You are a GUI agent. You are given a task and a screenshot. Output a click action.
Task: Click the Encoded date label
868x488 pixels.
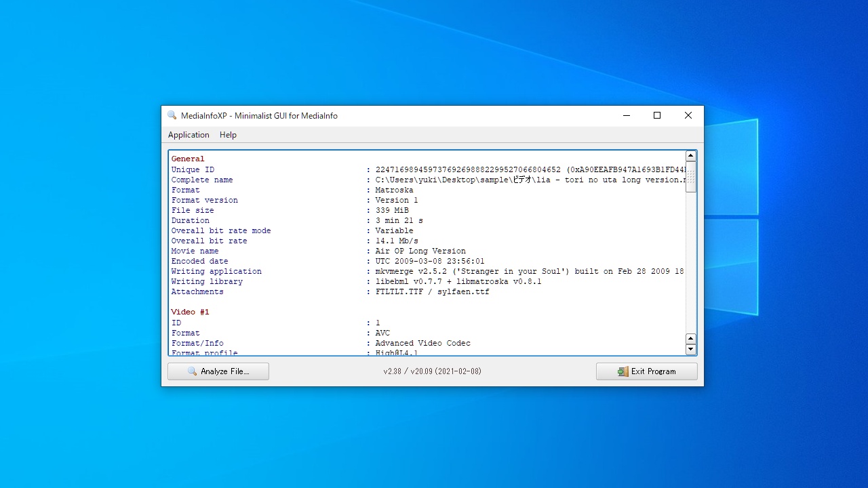tap(199, 261)
